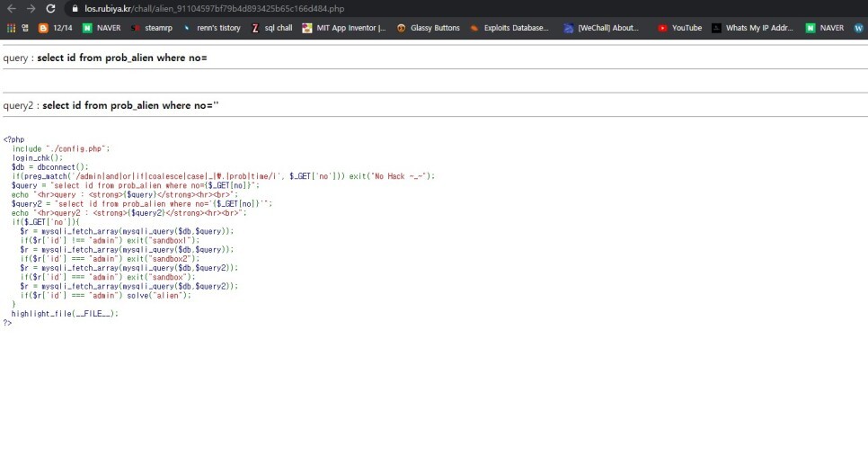This screenshot has height=473, width=868.
Task: Open the [WeChall] About bookmark
Action: tap(601, 28)
